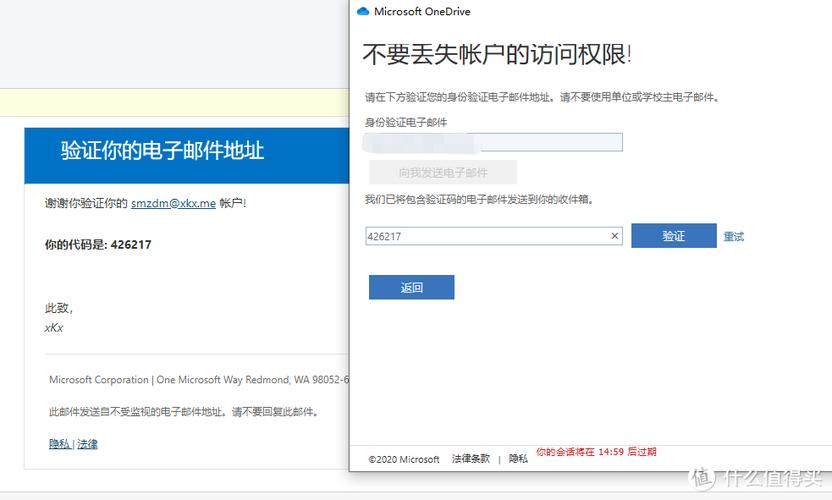Click the 返回 back button

tap(411, 287)
